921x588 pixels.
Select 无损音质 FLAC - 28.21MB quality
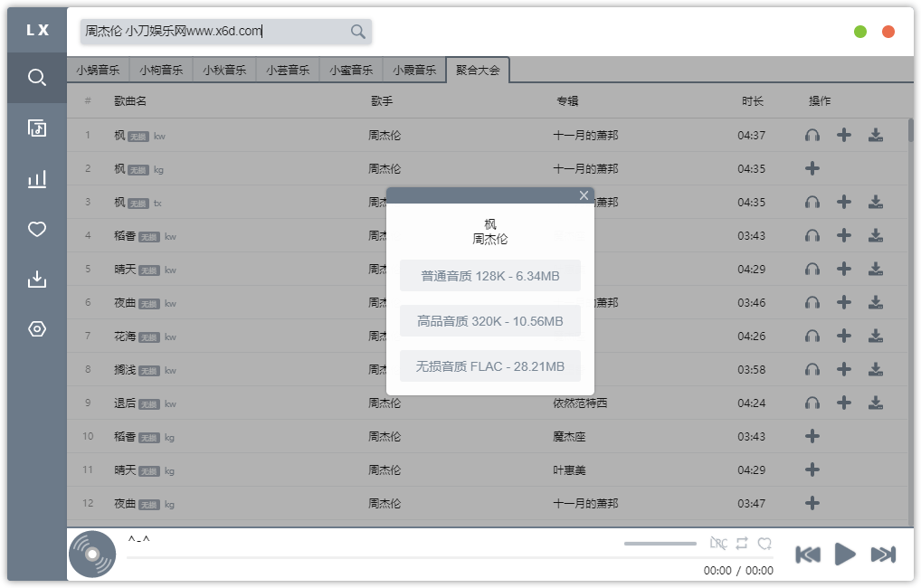click(489, 365)
